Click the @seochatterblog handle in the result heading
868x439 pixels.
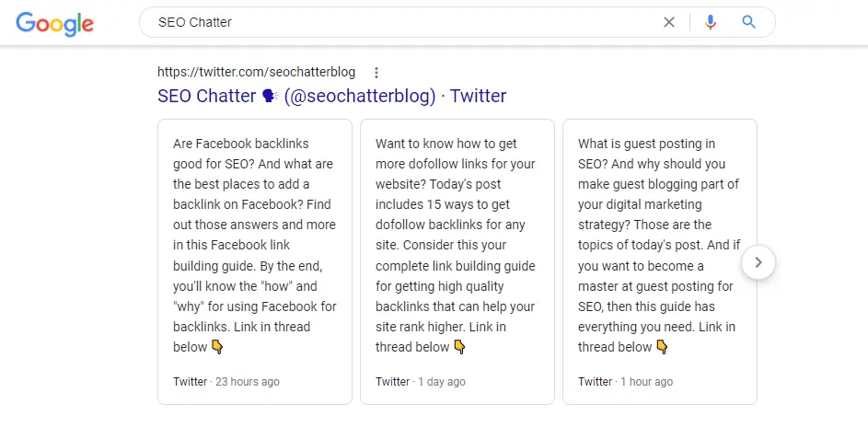pyautogui.click(x=360, y=96)
